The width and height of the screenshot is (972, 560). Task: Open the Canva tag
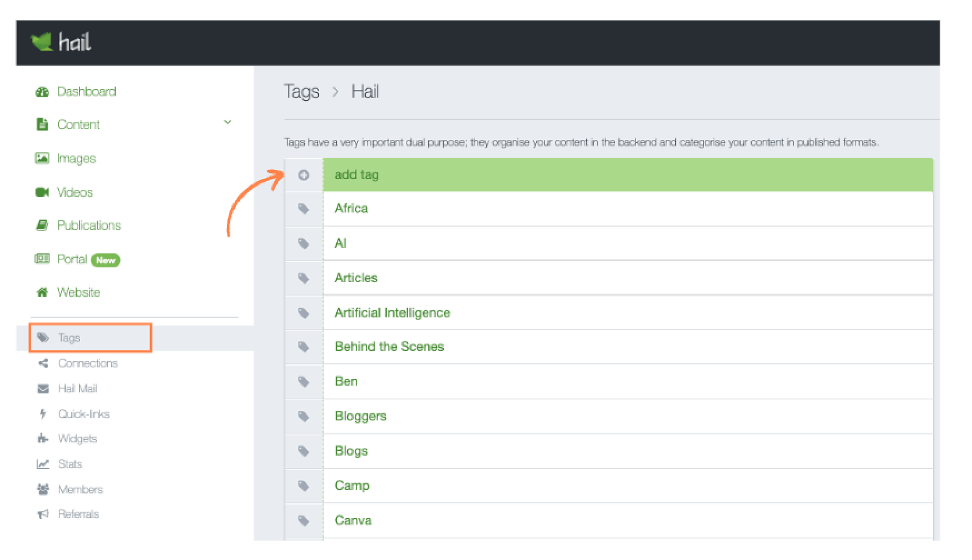coord(353,520)
